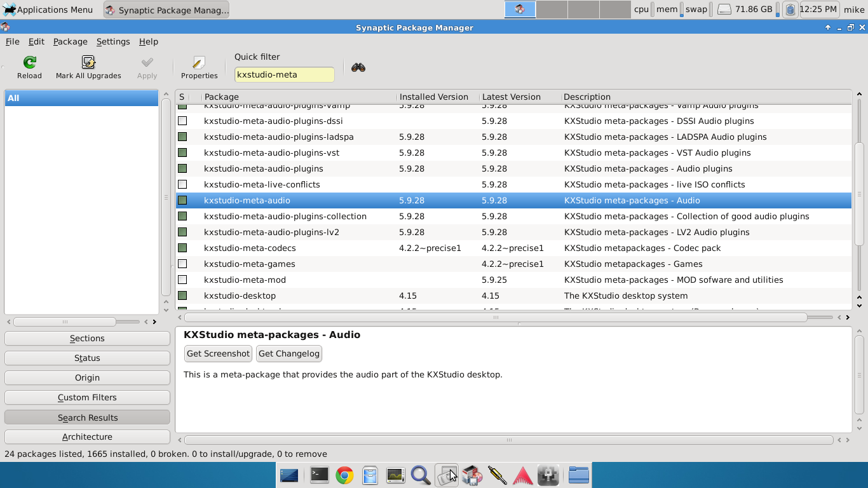Toggle status box for kxstudio-desktop
This screenshot has height=488, width=868.
pyautogui.click(x=182, y=295)
